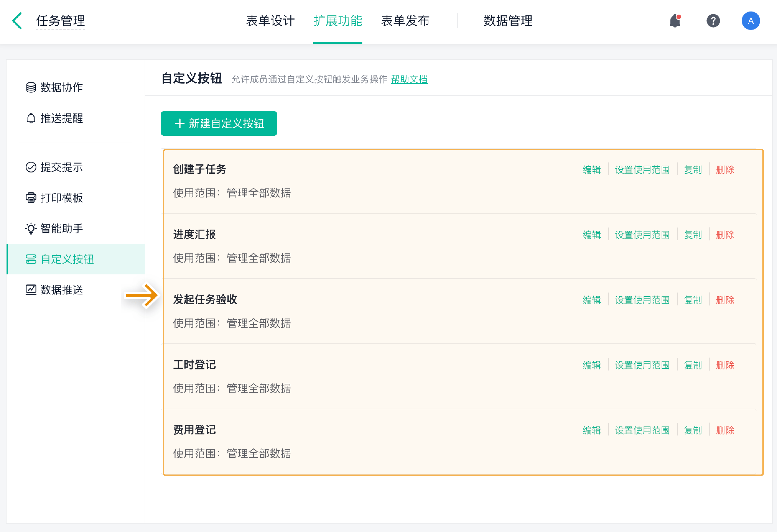The width and height of the screenshot is (777, 532).
Task: Copy the 发起任务验收 button
Action: coord(693,300)
